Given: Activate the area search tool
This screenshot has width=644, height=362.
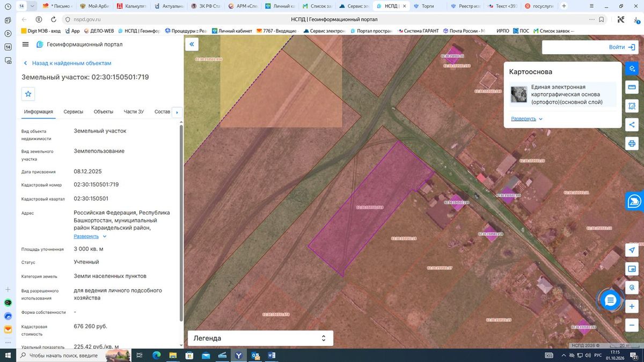Looking at the screenshot, I should click(x=632, y=106).
